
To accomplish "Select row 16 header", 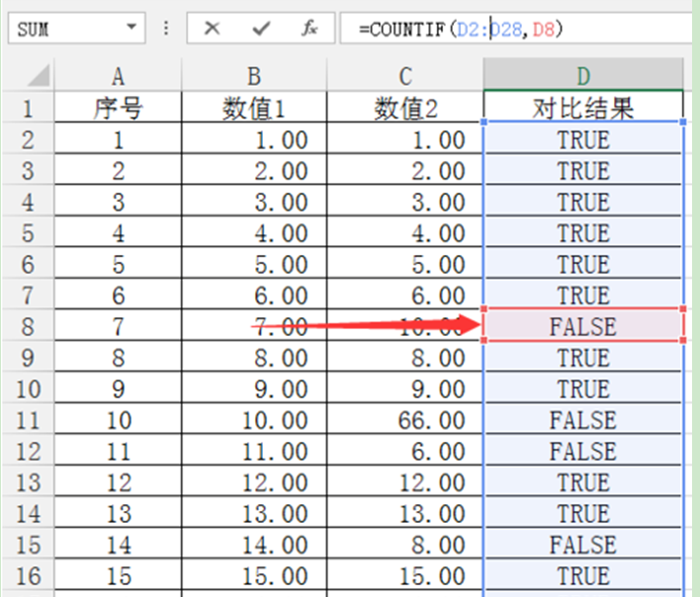I will 28,576.
